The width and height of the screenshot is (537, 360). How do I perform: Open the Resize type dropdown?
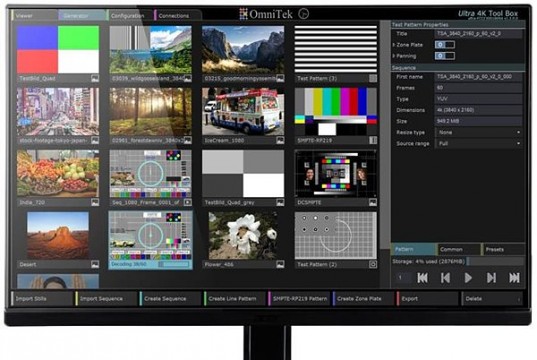click(478, 132)
